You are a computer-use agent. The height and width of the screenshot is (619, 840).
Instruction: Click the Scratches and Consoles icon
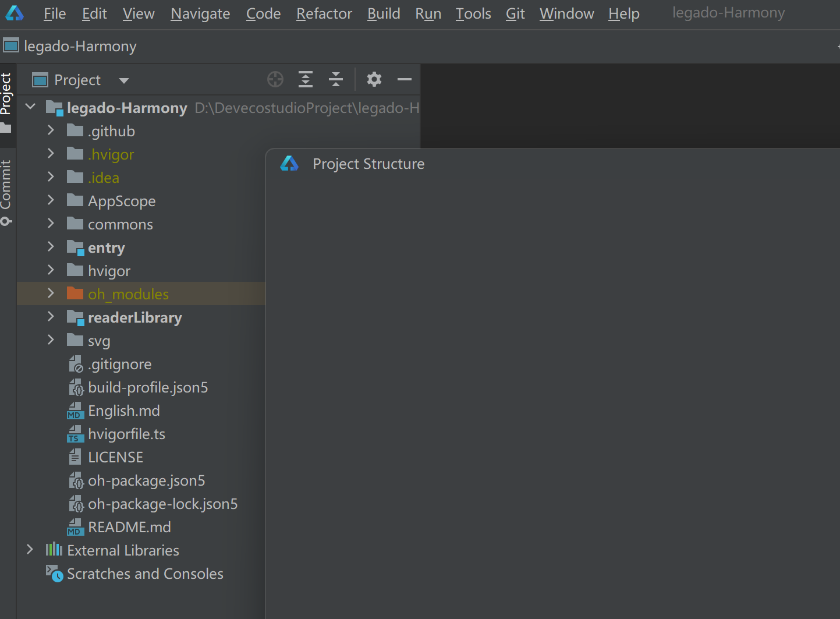tap(55, 574)
